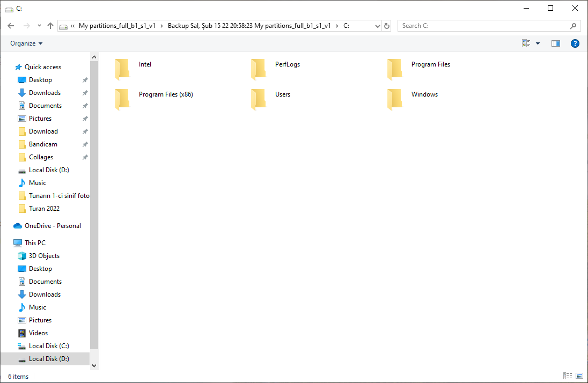Select pinned Desktop under Quick access
The height and width of the screenshot is (383, 588).
coord(40,80)
